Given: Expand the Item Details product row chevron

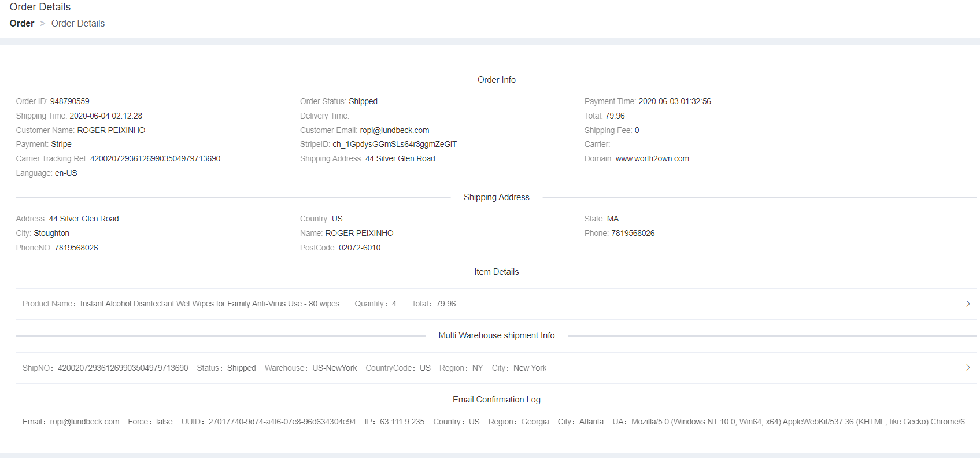Looking at the screenshot, I should tap(968, 304).
